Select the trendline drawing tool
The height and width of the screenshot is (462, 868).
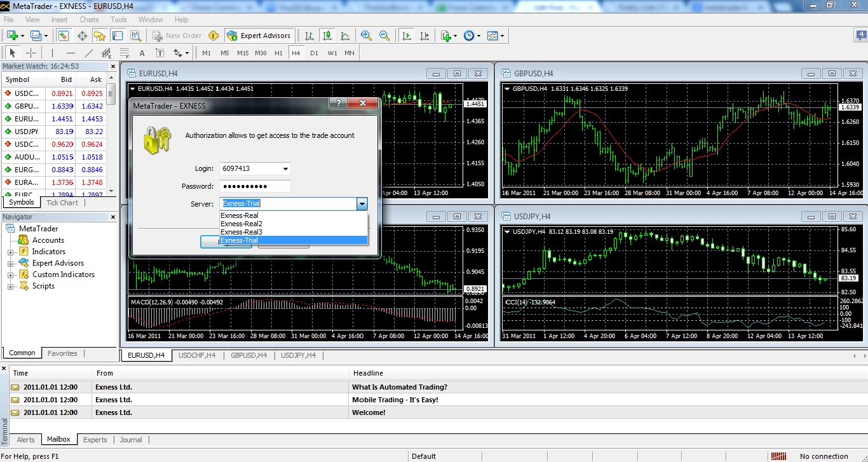pos(88,53)
